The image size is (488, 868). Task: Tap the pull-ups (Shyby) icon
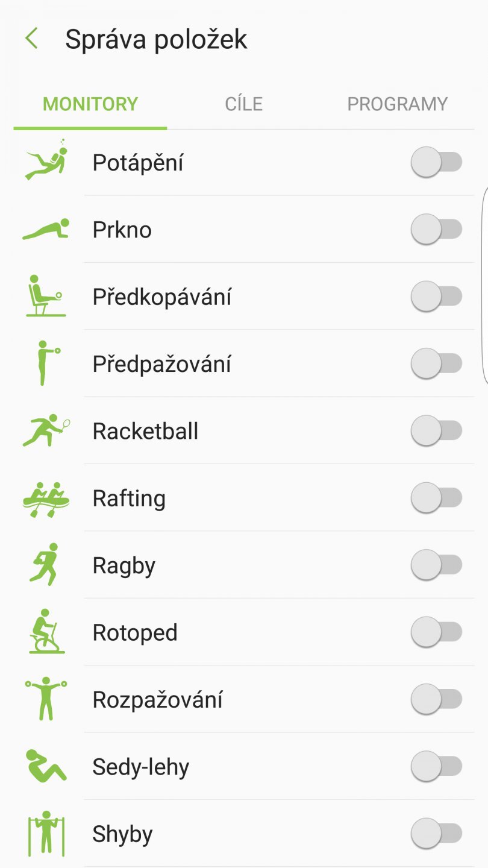46,834
